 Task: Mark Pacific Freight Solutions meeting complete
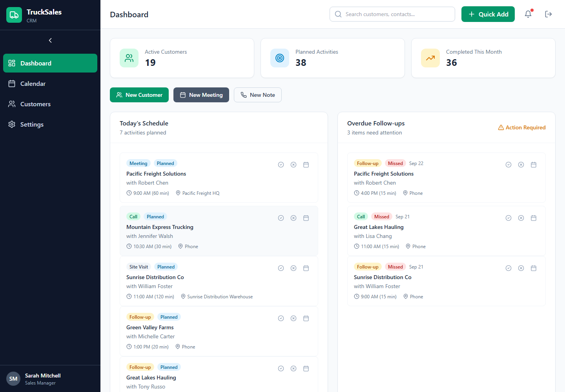click(281, 165)
